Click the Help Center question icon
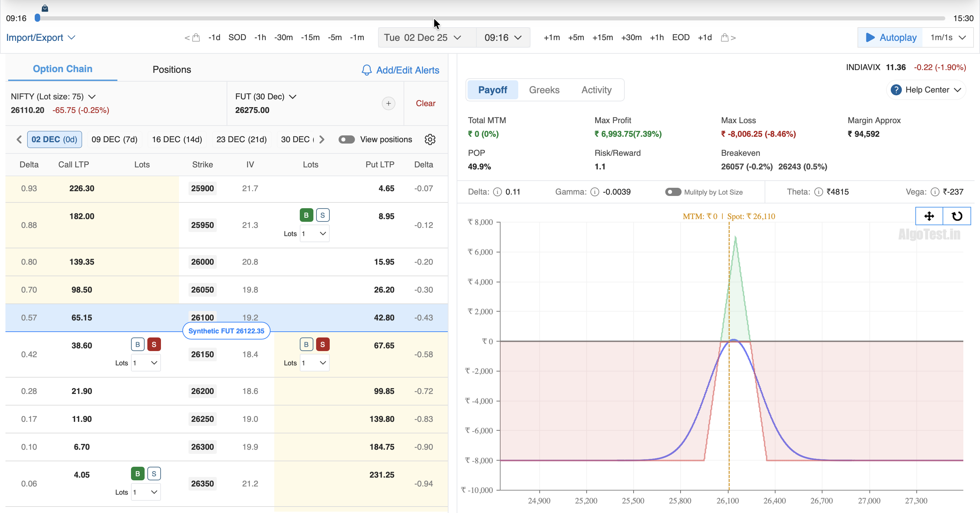 (896, 90)
